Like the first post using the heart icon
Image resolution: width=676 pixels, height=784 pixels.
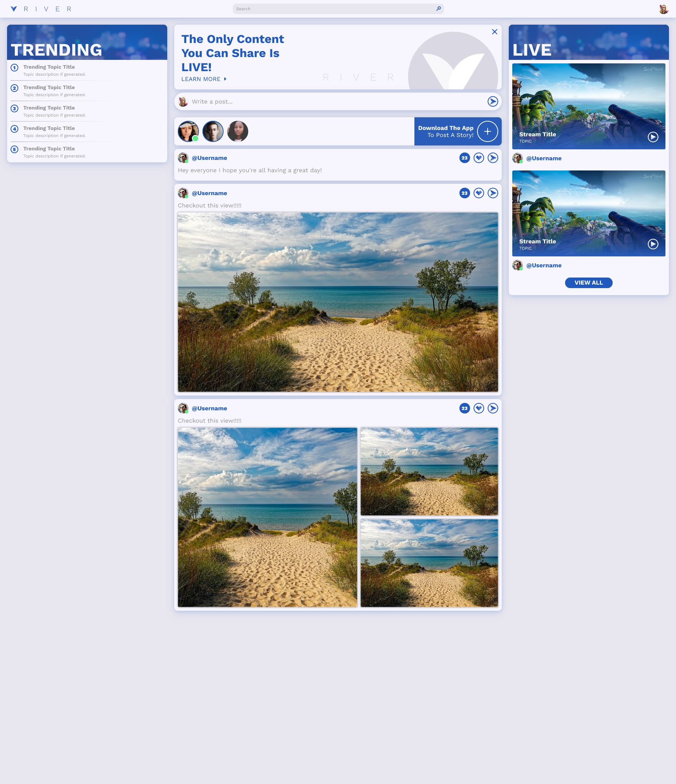pos(478,158)
